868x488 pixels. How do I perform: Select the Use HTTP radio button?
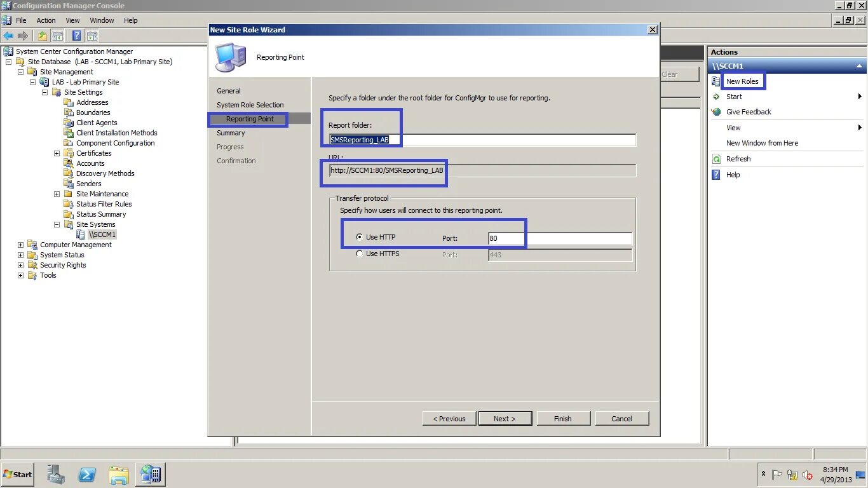point(360,237)
